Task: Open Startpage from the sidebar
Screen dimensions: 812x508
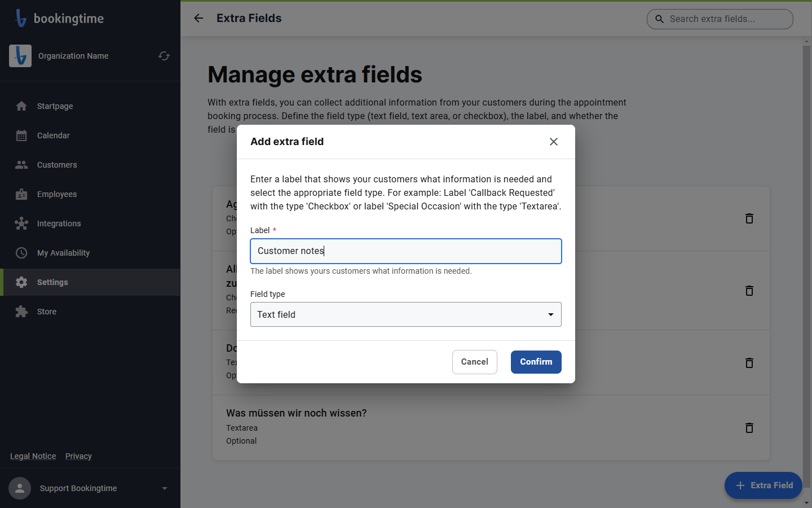Action: pos(90,106)
